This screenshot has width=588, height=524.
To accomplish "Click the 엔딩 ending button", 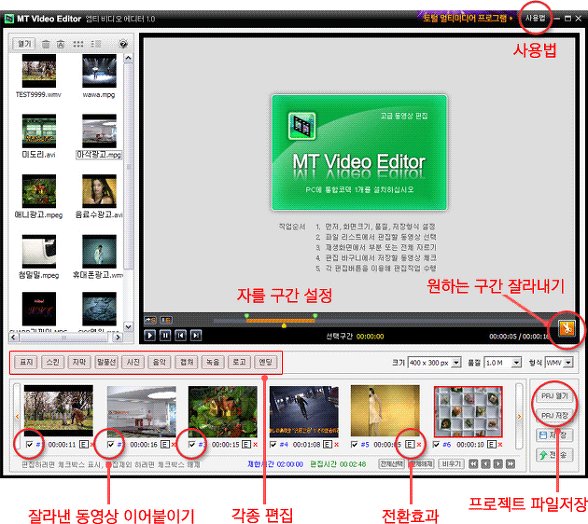I will (266, 362).
